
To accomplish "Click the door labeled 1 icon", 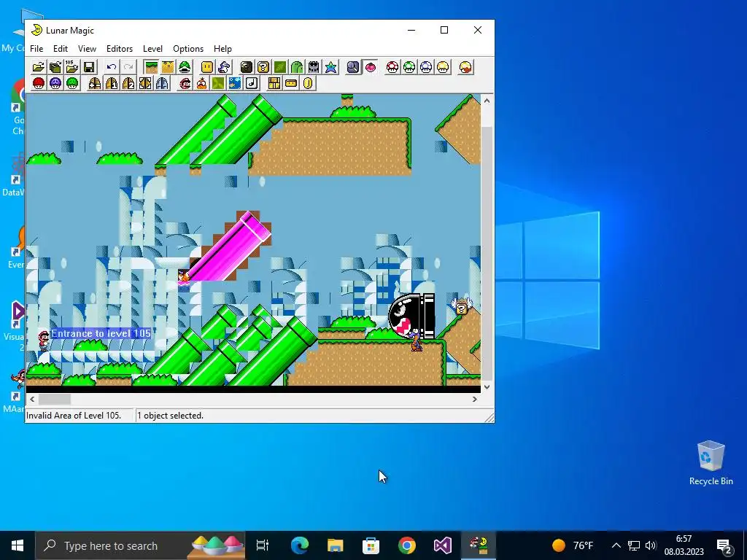I will point(112,84).
